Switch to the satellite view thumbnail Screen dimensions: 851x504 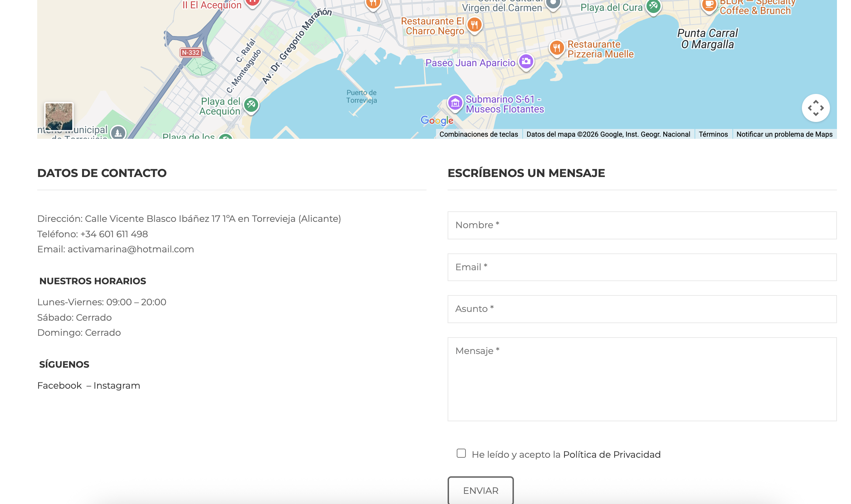coord(59,116)
